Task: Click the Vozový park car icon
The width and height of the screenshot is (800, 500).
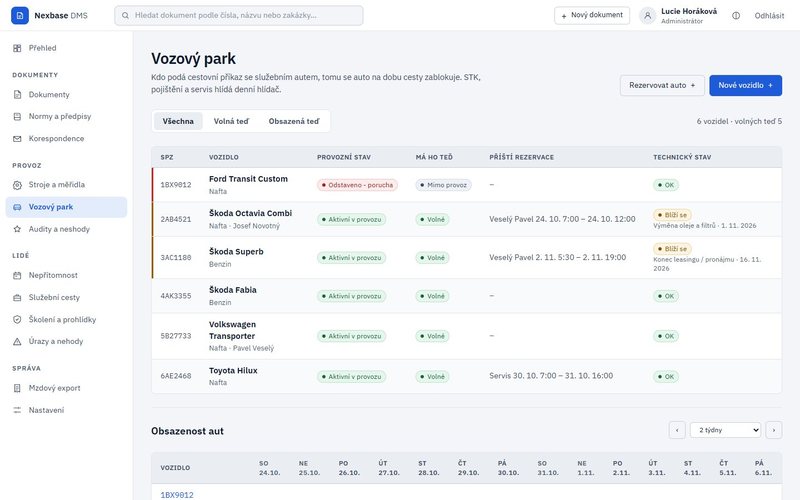Action: pos(17,207)
